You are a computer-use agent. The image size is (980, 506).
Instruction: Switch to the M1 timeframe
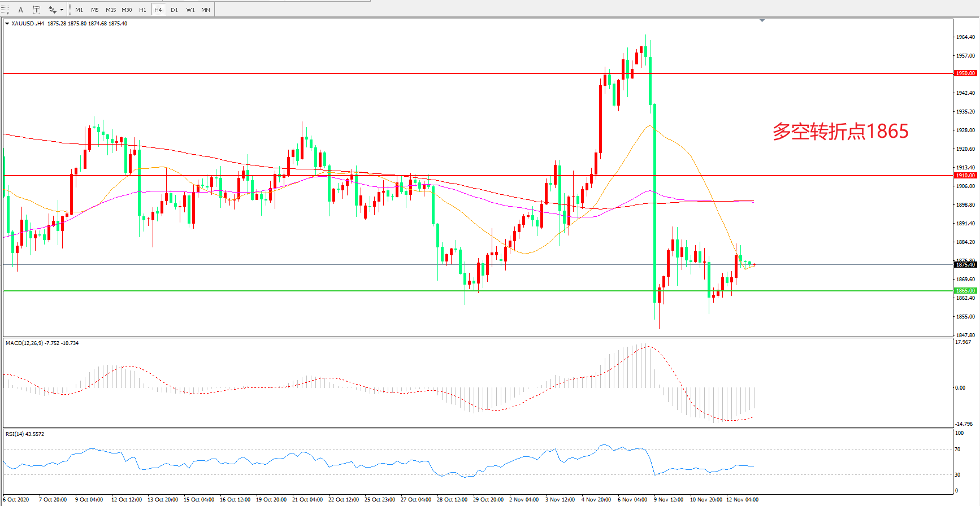(79, 10)
